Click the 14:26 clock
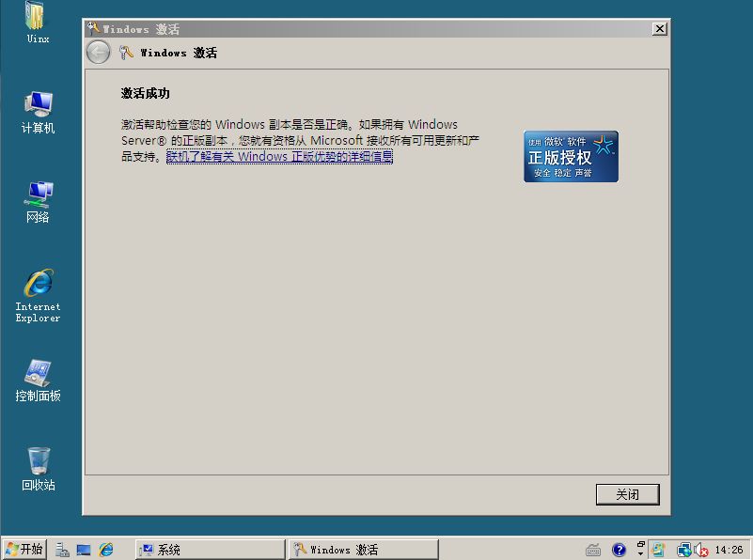The height and width of the screenshot is (560, 753). 729,550
